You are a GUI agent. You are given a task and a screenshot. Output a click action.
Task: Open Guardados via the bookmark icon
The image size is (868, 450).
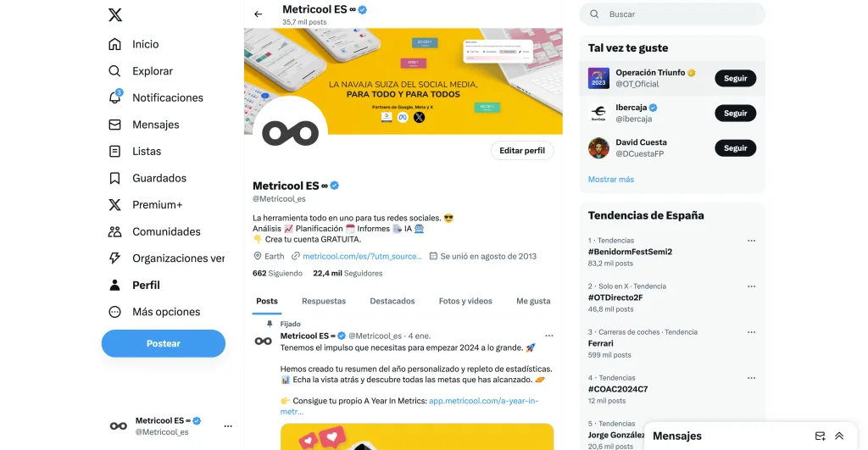point(114,178)
